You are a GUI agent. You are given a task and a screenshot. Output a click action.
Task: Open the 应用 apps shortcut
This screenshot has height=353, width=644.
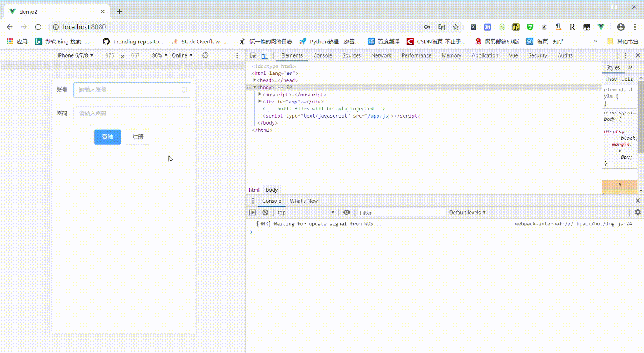click(x=17, y=42)
